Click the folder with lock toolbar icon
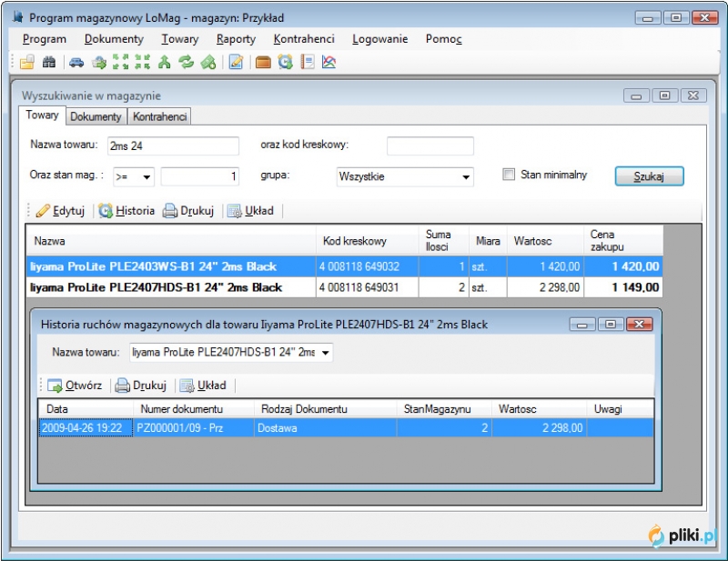This screenshot has width=728, height=561. [27, 62]
